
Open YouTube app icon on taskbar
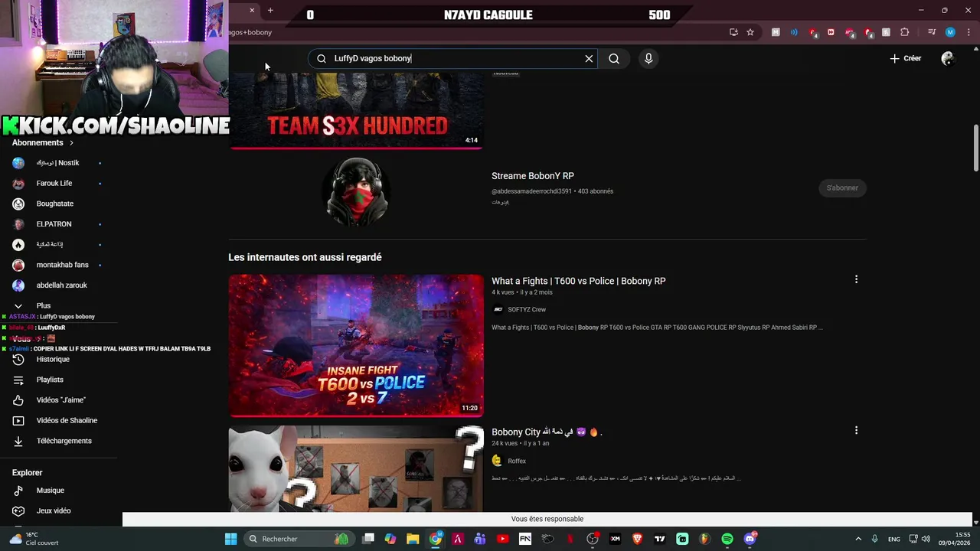click(502, 539)
